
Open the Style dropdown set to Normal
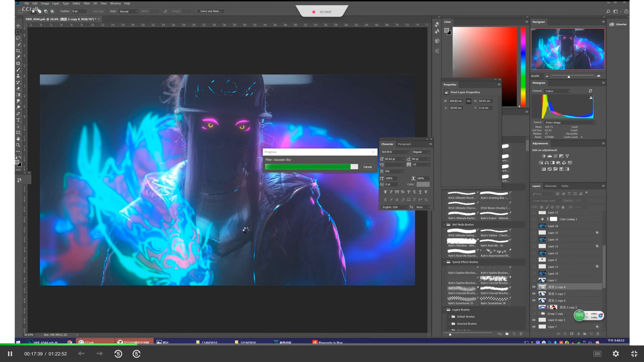pos(128,11)
